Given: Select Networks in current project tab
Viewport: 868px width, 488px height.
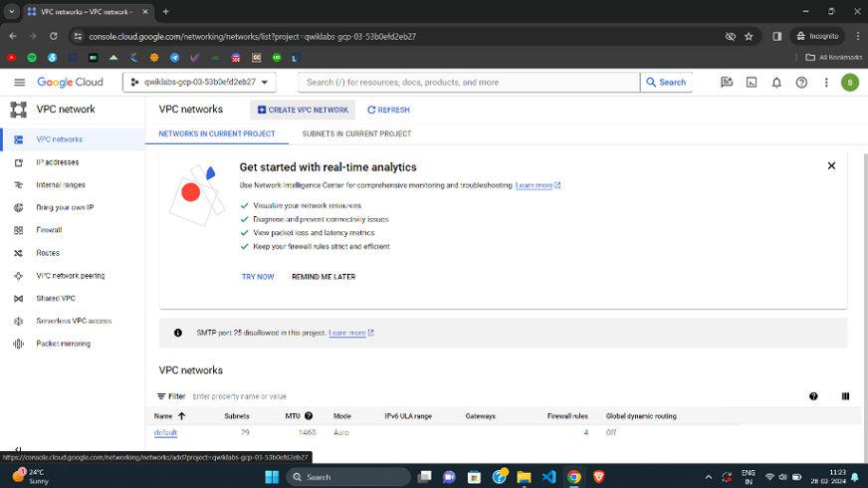Looking at the screenshot, I should click(217, 133).
